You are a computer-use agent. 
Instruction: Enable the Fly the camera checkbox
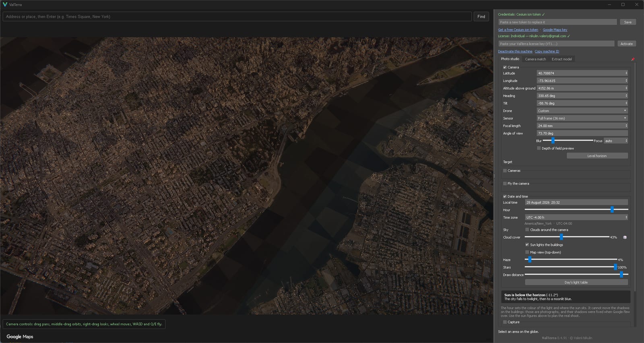(x=505, y=184)
